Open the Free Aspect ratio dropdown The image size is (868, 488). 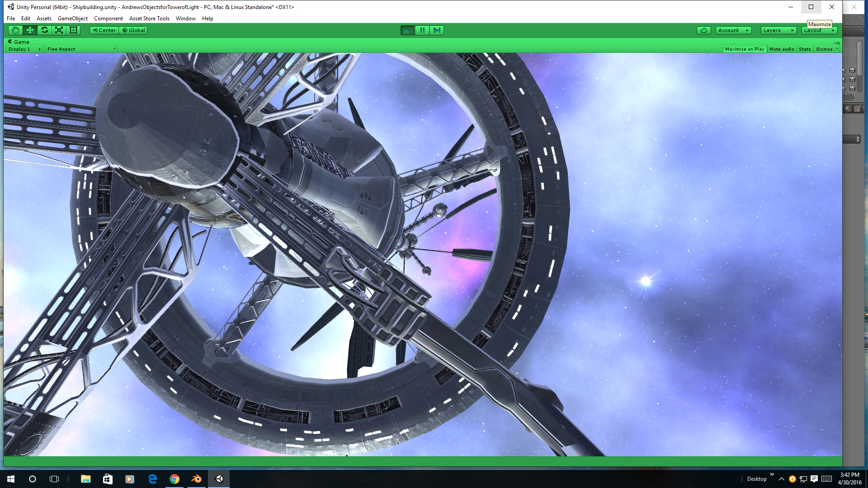[81, 49]
